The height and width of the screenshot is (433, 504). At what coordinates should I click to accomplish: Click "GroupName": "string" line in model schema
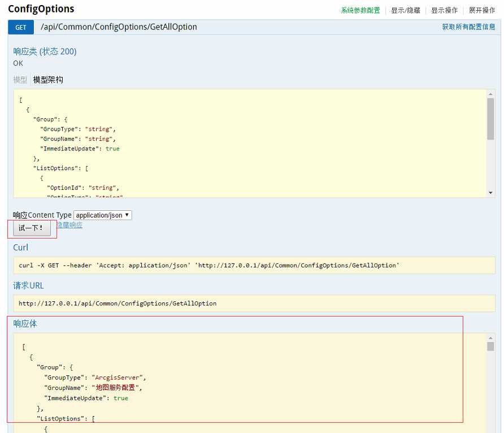point(78,139)
